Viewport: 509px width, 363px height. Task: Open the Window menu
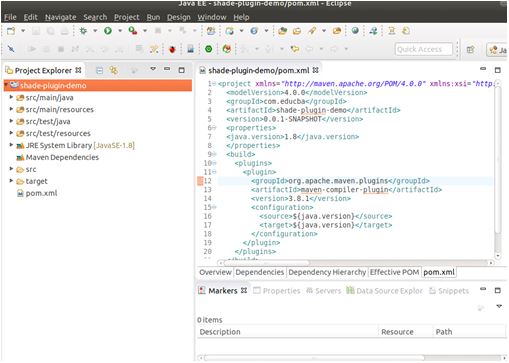point(212,17)
